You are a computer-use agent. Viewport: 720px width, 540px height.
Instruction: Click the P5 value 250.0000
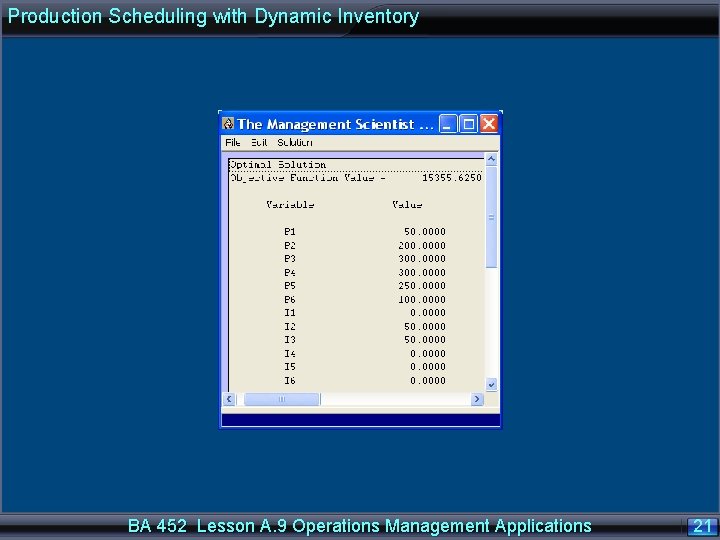pyautogui.click(x=422, y=286)
